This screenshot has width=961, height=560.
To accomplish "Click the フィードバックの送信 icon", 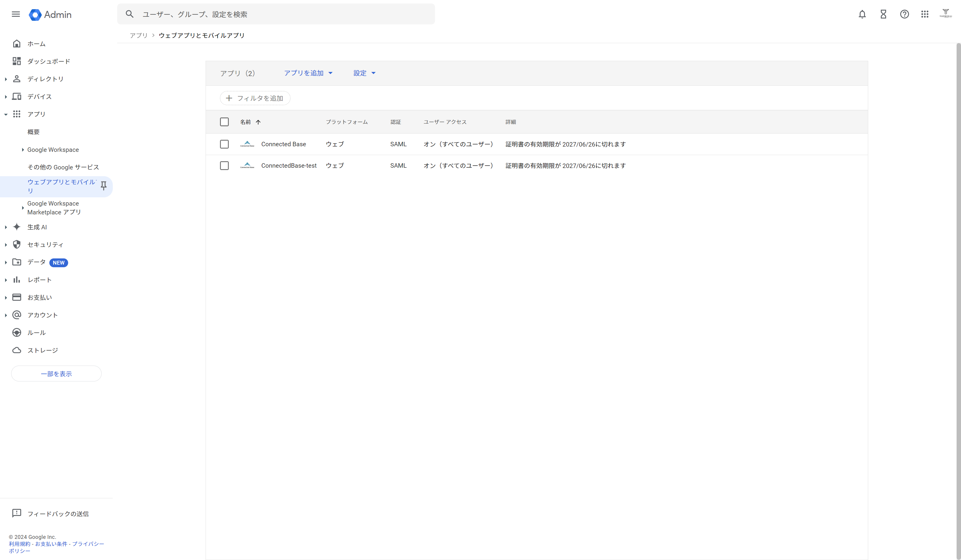I will click(16, 513).
